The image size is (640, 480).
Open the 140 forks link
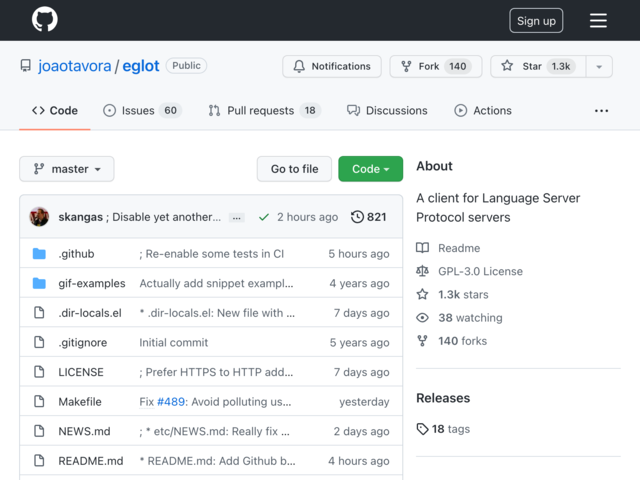pyautogui.click(x=462, y=341)
